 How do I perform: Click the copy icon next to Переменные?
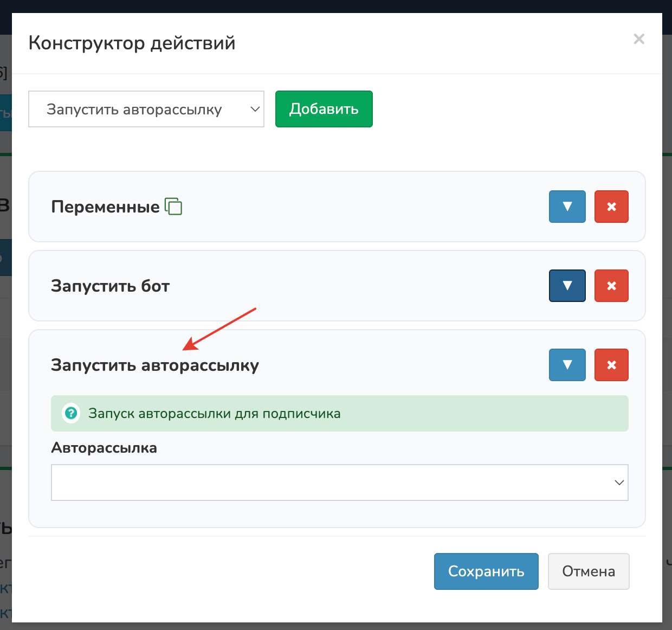point(173,207)
